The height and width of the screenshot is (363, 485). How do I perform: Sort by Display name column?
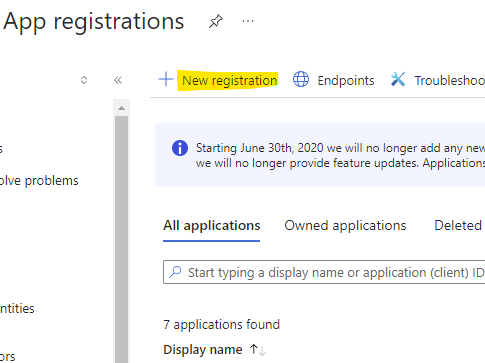click(203, 350)
